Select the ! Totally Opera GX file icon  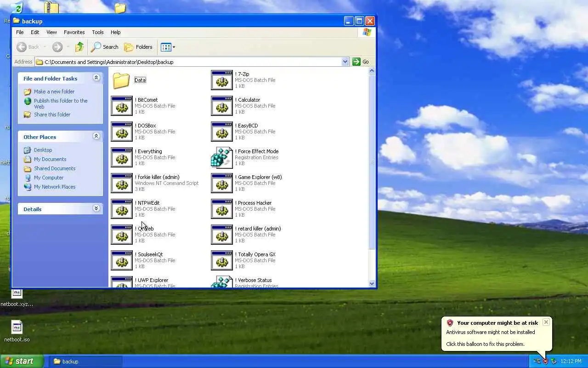[x=222, y=260]
